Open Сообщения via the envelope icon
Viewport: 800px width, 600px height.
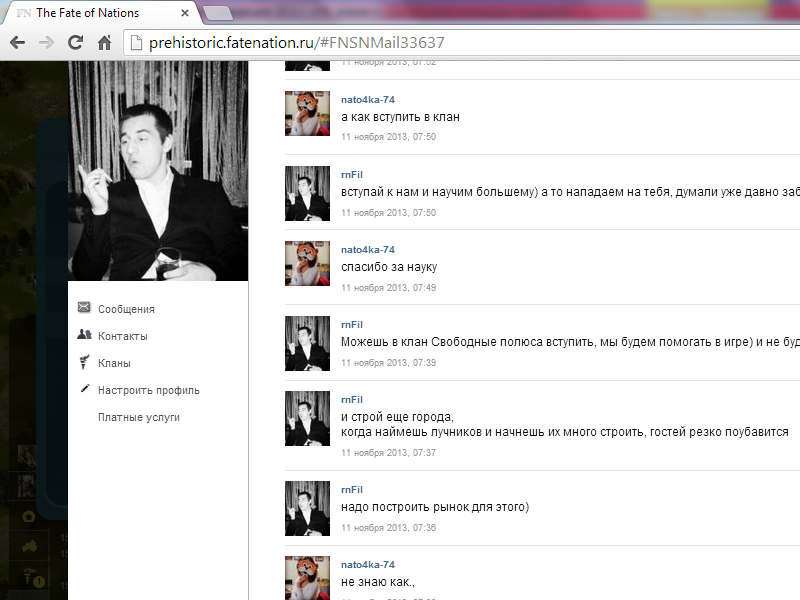(85, 308)
